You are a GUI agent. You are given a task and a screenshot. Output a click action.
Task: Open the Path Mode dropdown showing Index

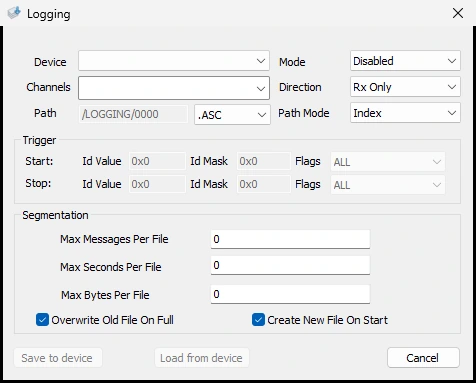[405, 113]
